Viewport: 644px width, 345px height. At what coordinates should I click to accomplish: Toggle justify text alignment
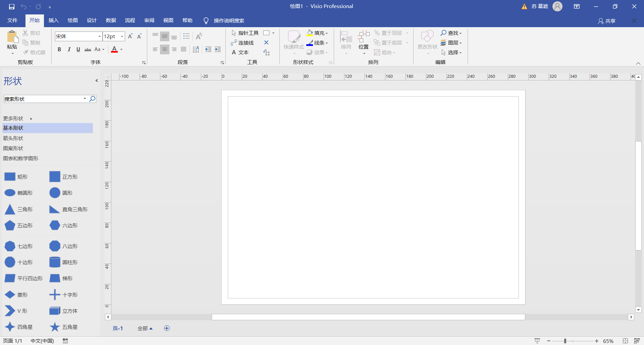[183, 50]
